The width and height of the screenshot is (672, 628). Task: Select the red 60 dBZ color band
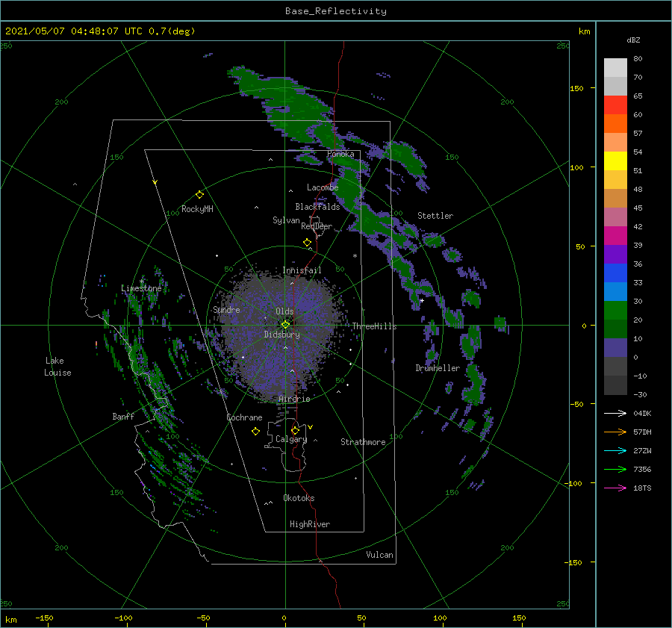[x=615, y=105]
